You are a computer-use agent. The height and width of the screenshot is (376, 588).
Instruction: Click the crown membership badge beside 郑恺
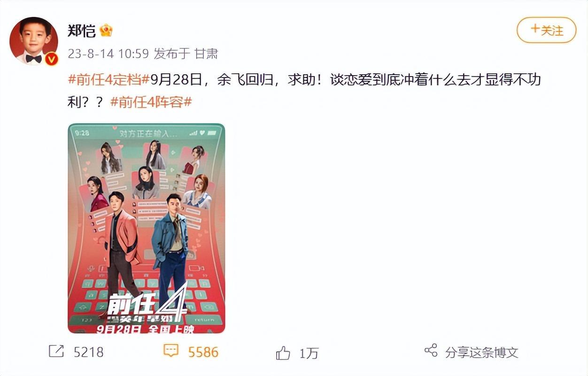106,31
